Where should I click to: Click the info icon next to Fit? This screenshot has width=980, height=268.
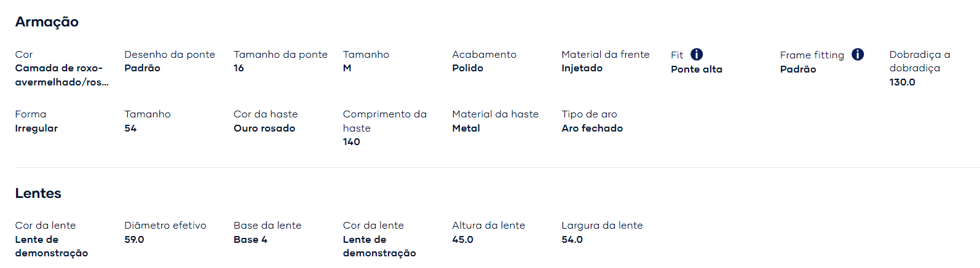(697, 54)
